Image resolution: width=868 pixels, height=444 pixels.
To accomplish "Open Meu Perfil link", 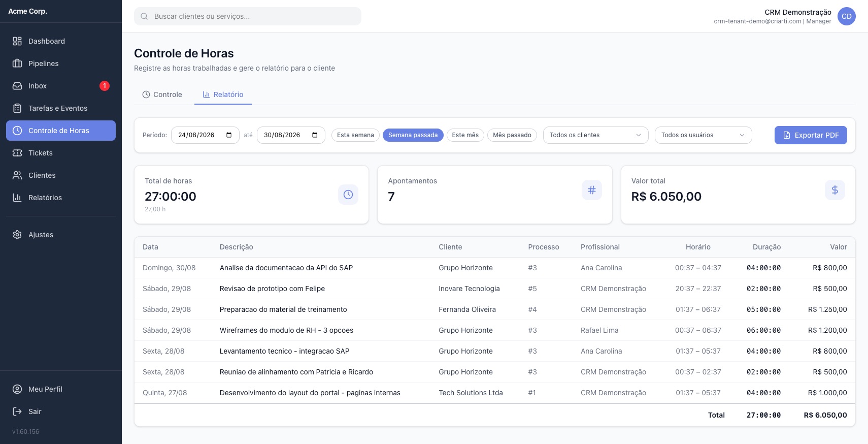I will pos(61,389).
